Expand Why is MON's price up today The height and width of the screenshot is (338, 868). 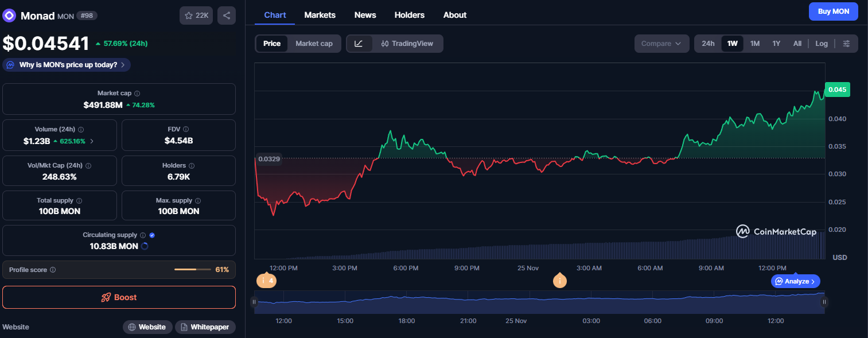(x=67, y=65)
